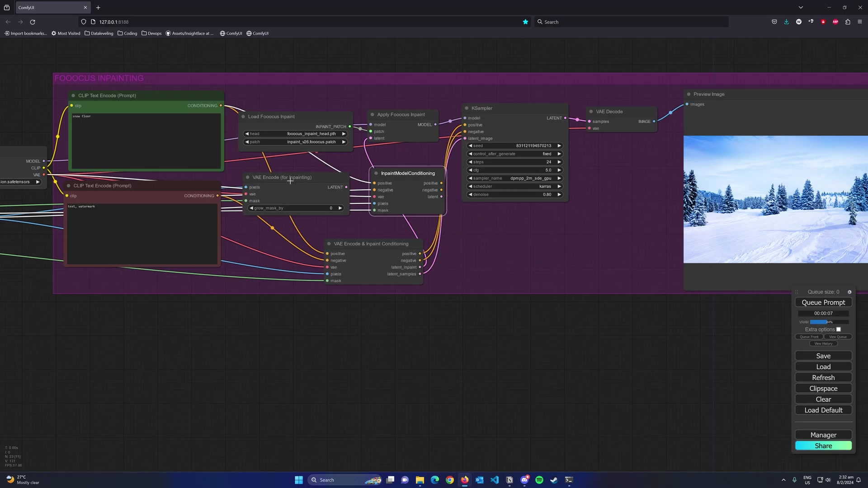
Task: Collapse the VAE Decode node via its dot
Action: pyautogui.click(x=591, y=112)
